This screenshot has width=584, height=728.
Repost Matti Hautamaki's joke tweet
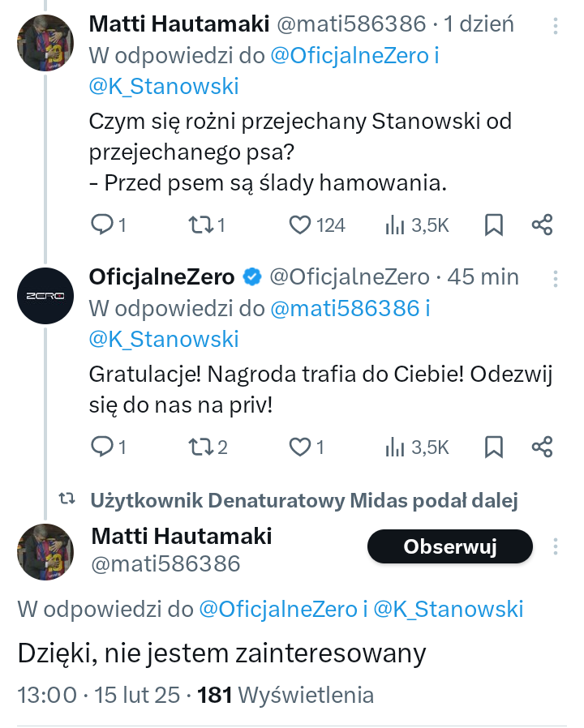[199, 225]
